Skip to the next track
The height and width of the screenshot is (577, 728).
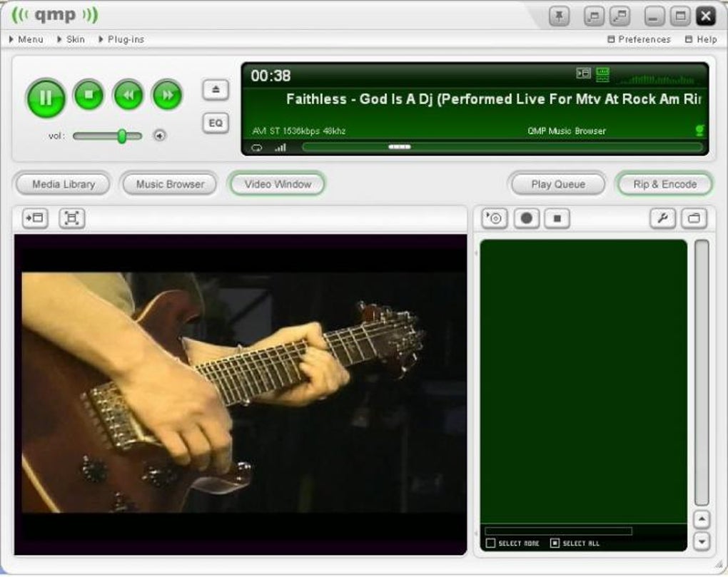167,95
